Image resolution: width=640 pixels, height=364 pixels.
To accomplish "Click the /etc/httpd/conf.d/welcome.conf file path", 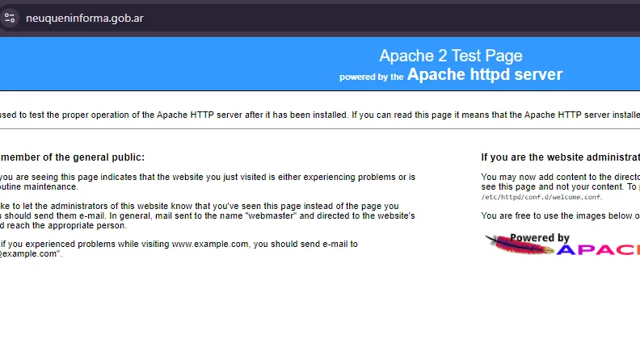I will (x=541, y=197).
